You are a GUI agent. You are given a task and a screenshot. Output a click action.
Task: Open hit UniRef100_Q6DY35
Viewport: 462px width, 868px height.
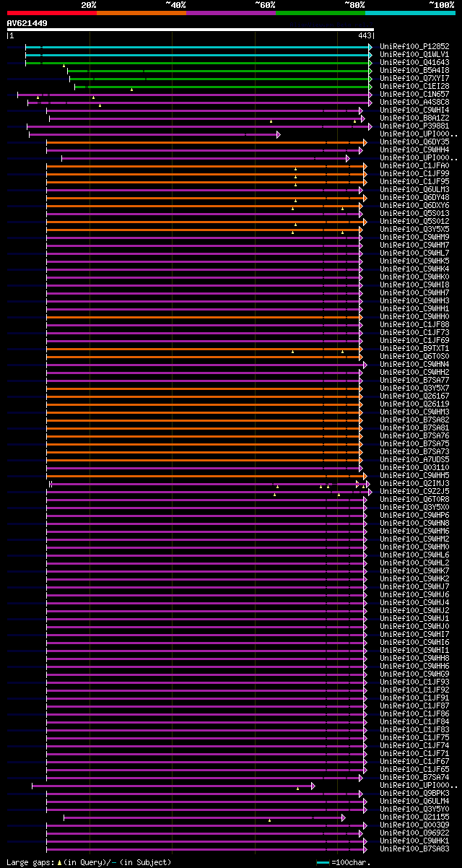click(x=415, y=142)
